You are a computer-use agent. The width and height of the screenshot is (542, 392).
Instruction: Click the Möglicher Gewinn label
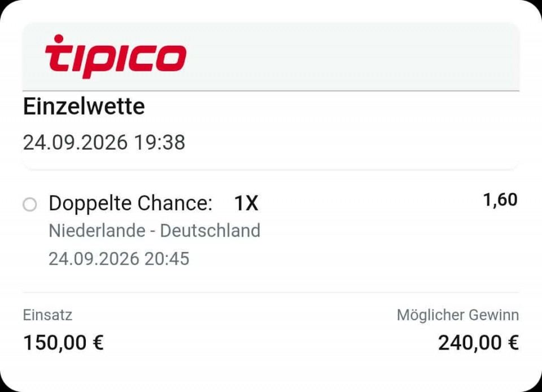pyautogui.click(x=458, y=315)
